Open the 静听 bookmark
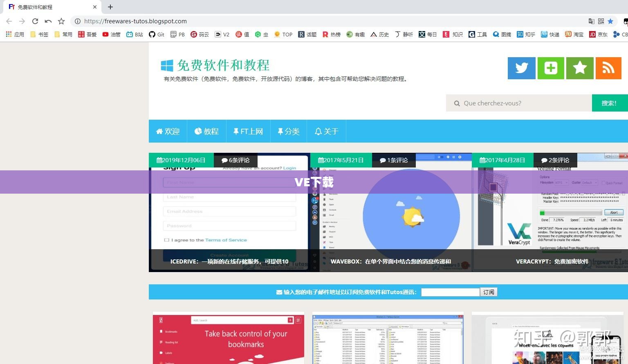Viewport: 628px width, 364px height. tap(404, 34)
